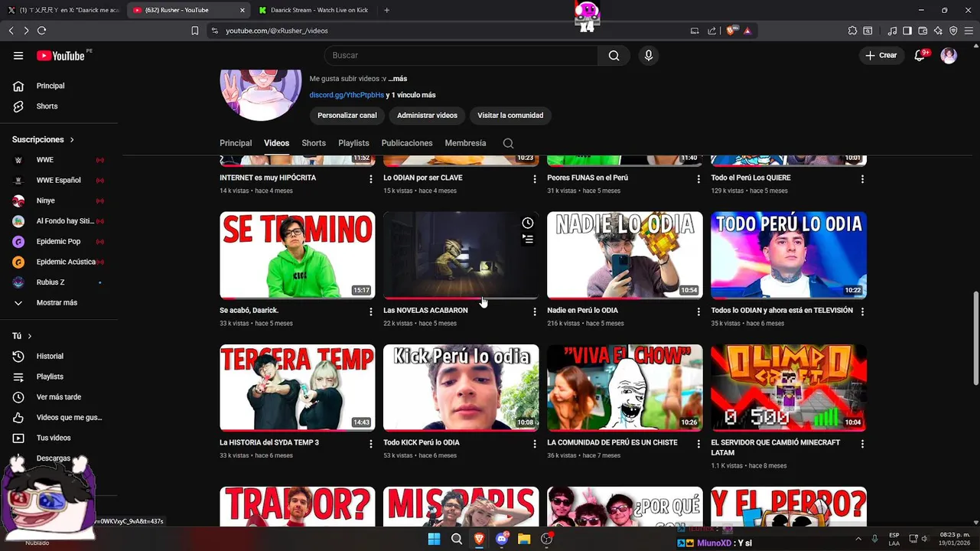Open the notifications bell
Image resolution: width=980 pixels, height=551 pixels.
(x=920, y=55)
